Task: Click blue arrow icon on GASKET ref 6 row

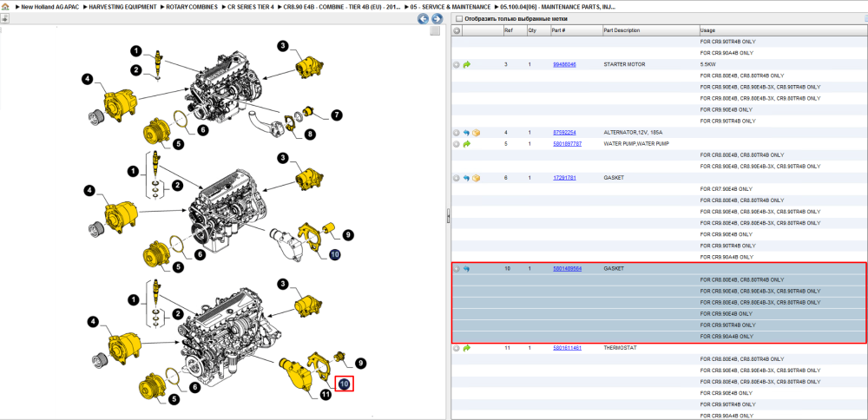Action: click(x=466, y=178)
